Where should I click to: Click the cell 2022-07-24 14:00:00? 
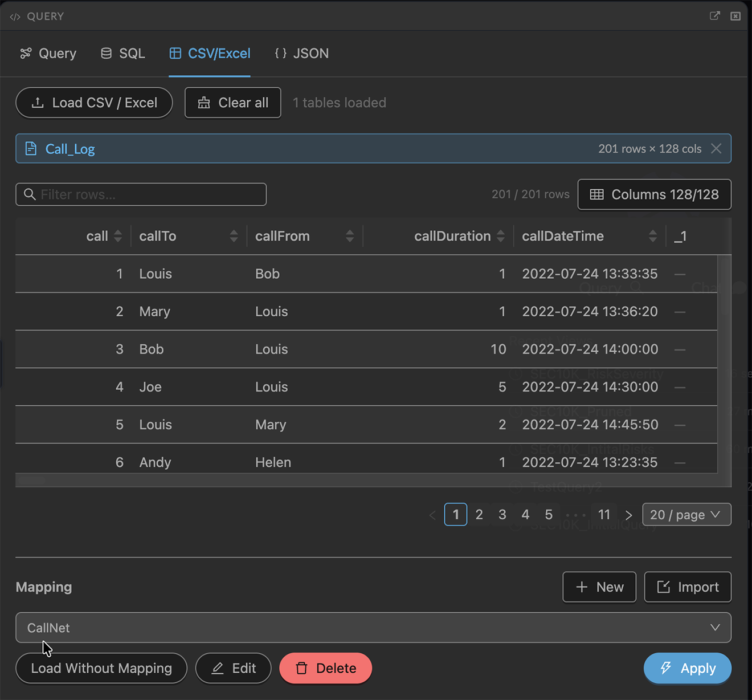pyautogui.click(x=590, y=349)
